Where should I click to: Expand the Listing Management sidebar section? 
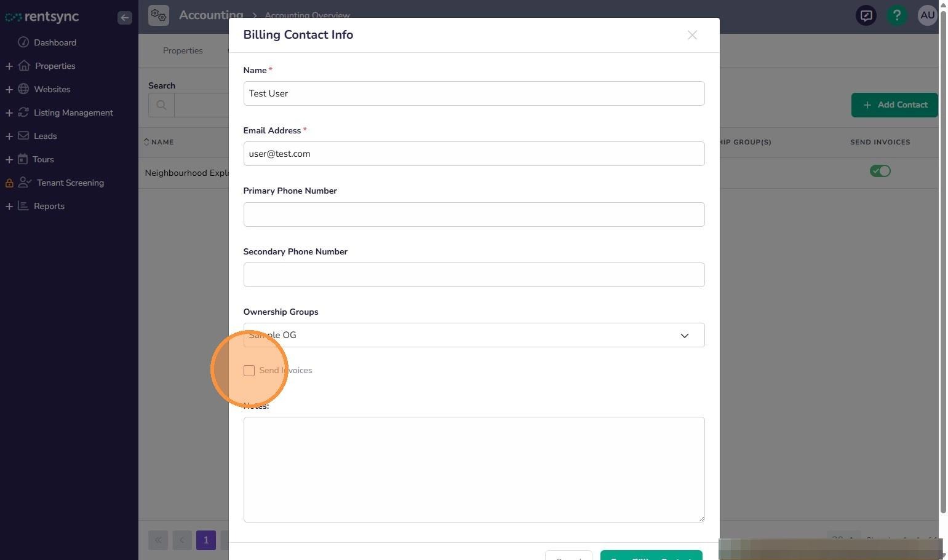click(9, 112)
